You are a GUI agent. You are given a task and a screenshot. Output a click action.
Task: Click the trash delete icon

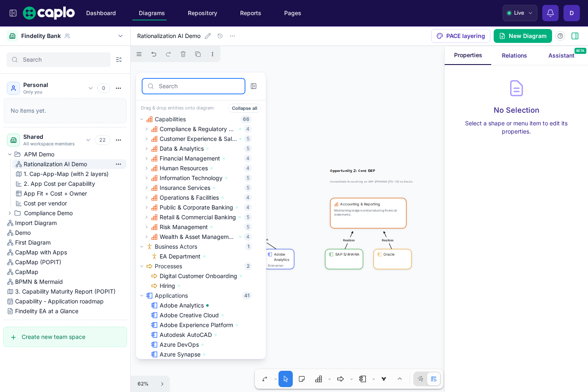pos(183,54)
